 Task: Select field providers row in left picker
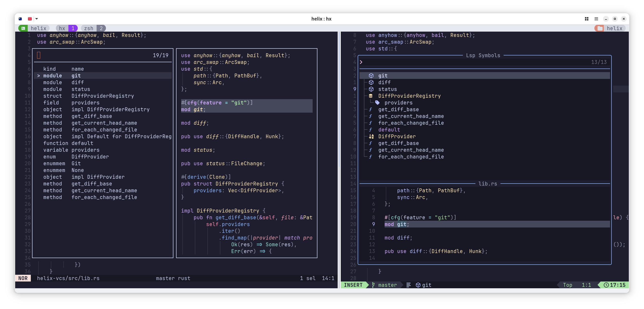point(103,103)
